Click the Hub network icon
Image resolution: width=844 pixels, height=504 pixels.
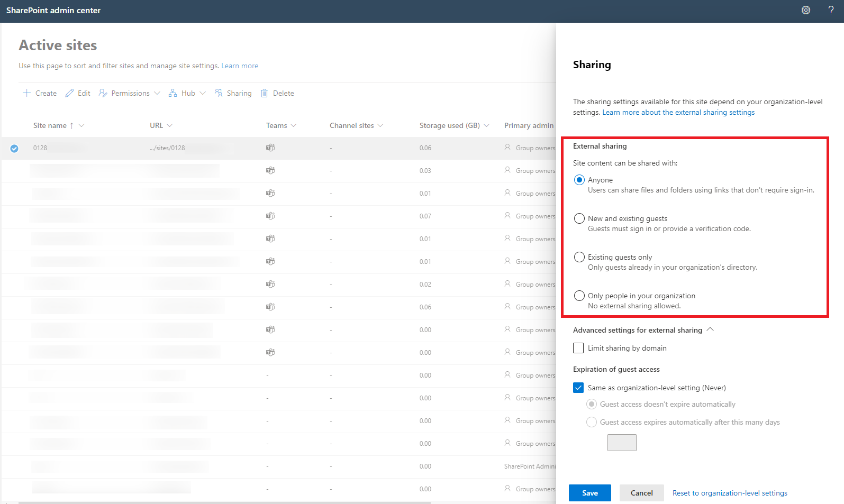pyautogui.click(x=173, y=93)
